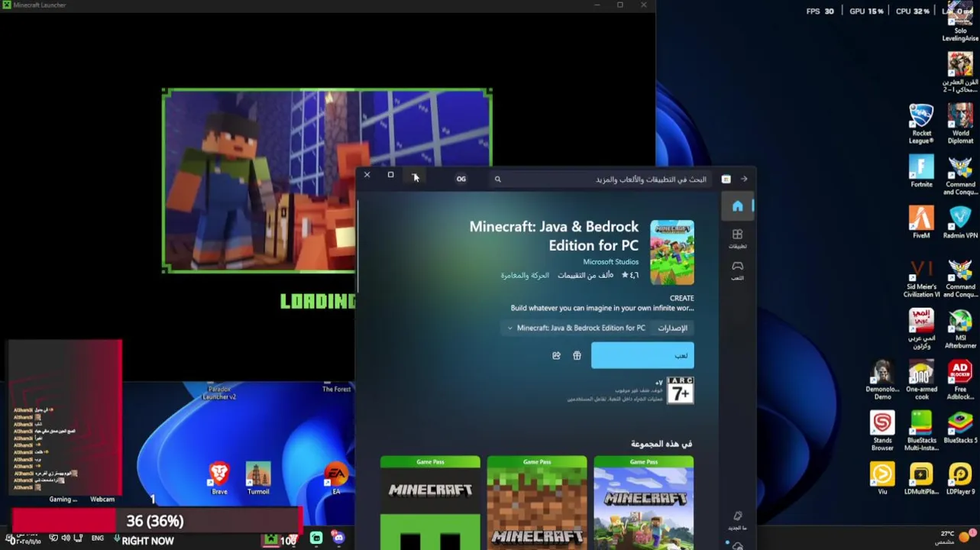Screen dimensions: 980x550
Task: Click the search magnifier icon in Store
Action: click(x=497, y=179)
